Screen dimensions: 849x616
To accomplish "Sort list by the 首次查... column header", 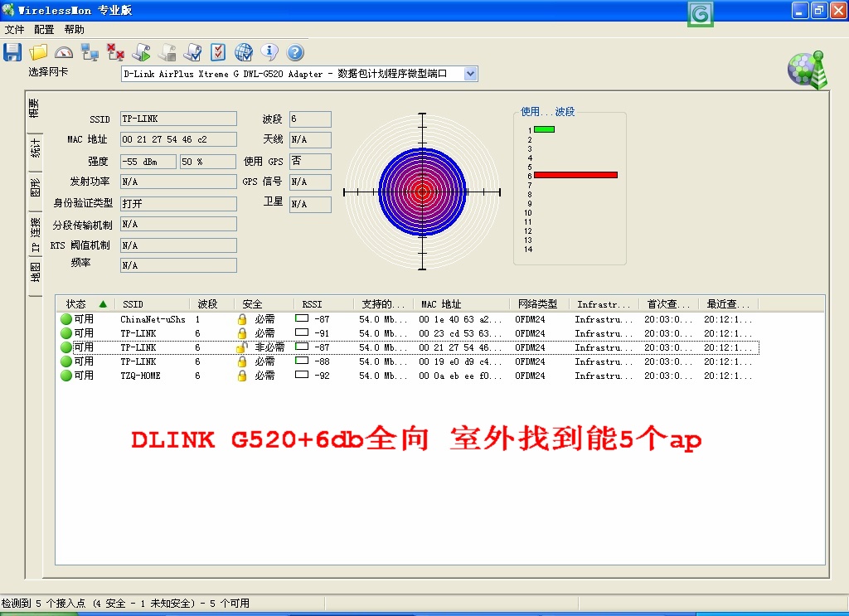I will (x=669, y=304).
